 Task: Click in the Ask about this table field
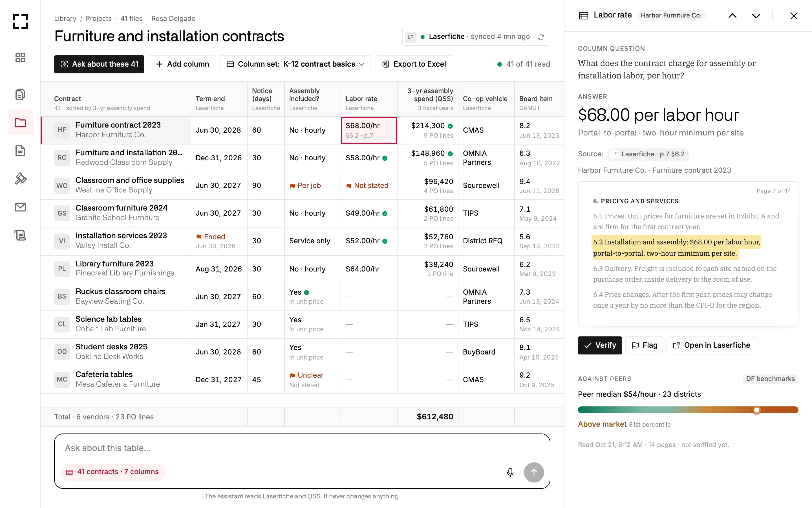click(302, 448)
